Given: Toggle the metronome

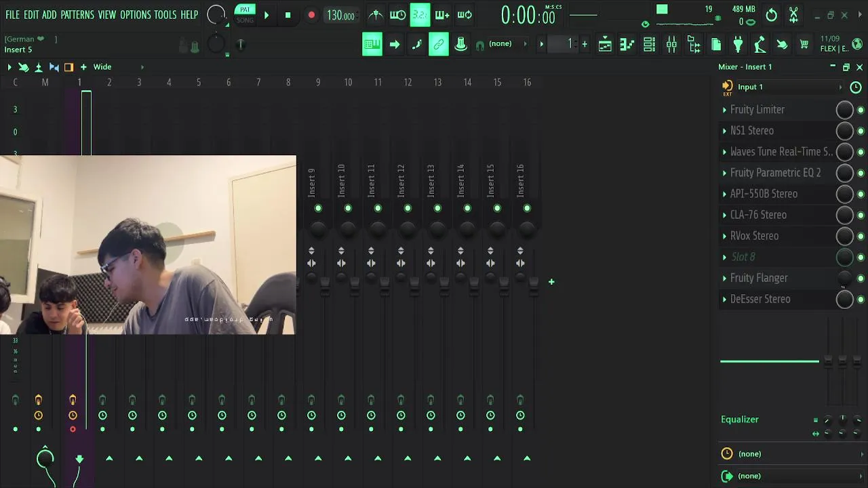Looking at the screenshot, I should [x=376, y=15].
